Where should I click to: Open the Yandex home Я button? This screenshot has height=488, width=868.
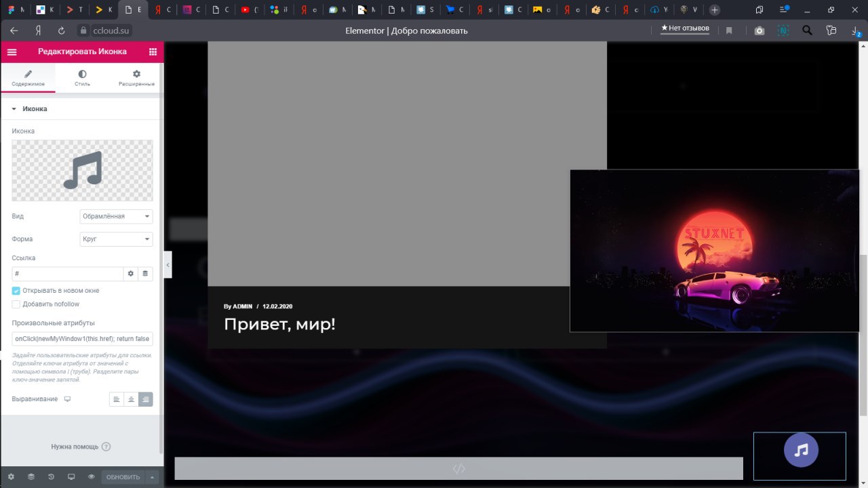point(39,30)
